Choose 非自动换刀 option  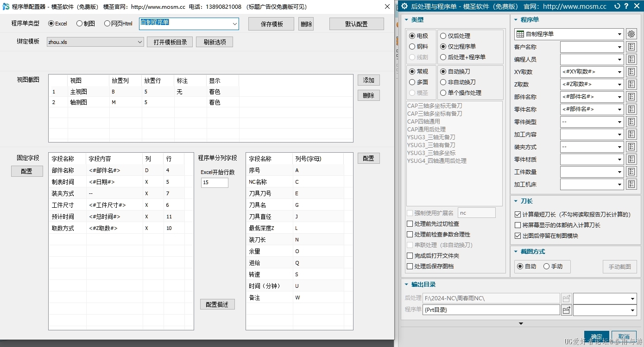pyautogui.click(x=458, y=82)
